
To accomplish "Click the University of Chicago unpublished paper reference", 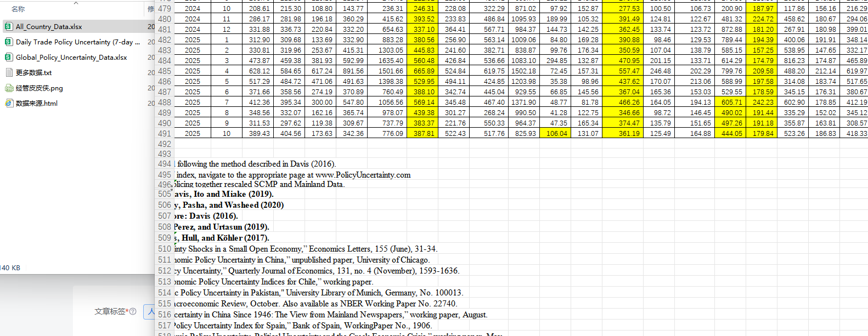I will click(302, 260).
